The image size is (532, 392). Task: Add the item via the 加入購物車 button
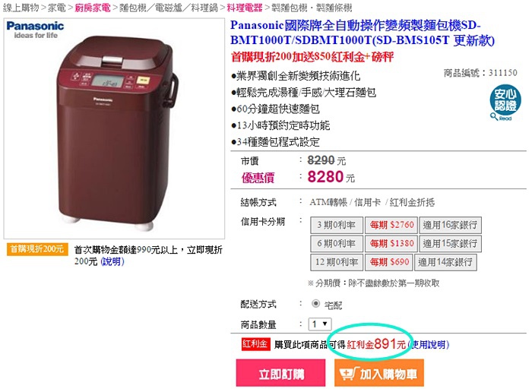pyautogui.click(x=379, y=373)
